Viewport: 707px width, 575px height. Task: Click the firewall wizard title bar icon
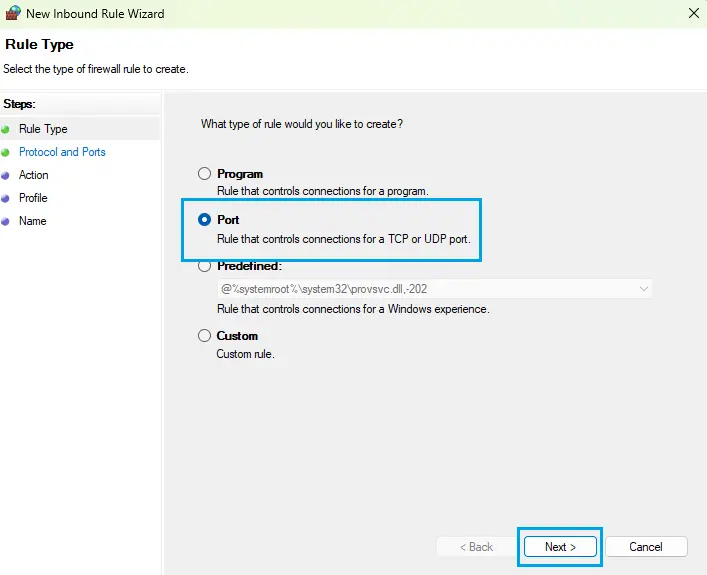(x=13, y=13)
